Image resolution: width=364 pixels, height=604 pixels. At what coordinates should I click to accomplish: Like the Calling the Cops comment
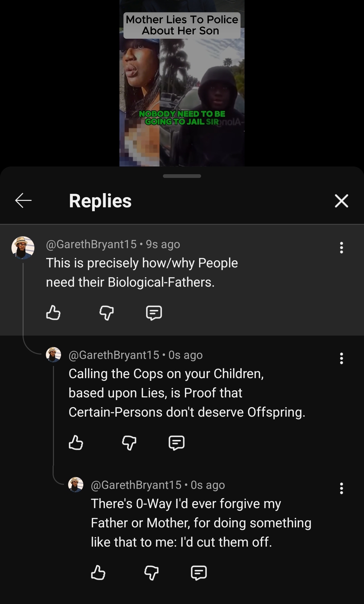76,443
